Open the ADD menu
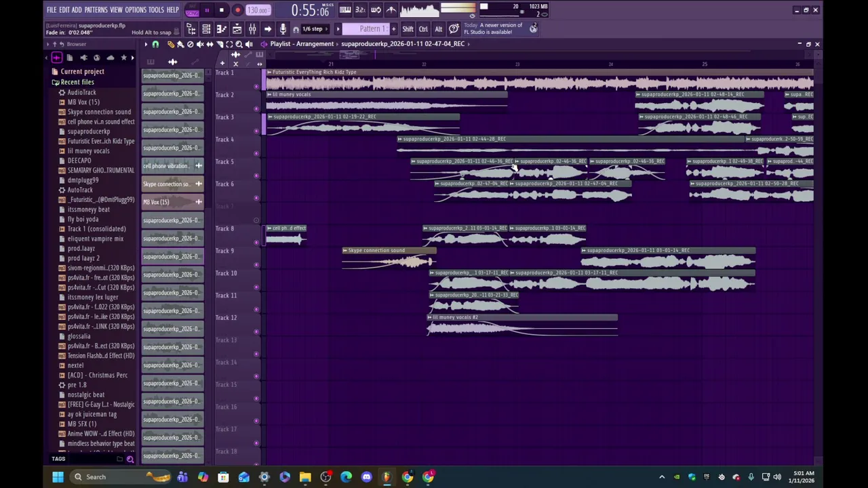Screen dimensions: 868x488 point(77,10)
